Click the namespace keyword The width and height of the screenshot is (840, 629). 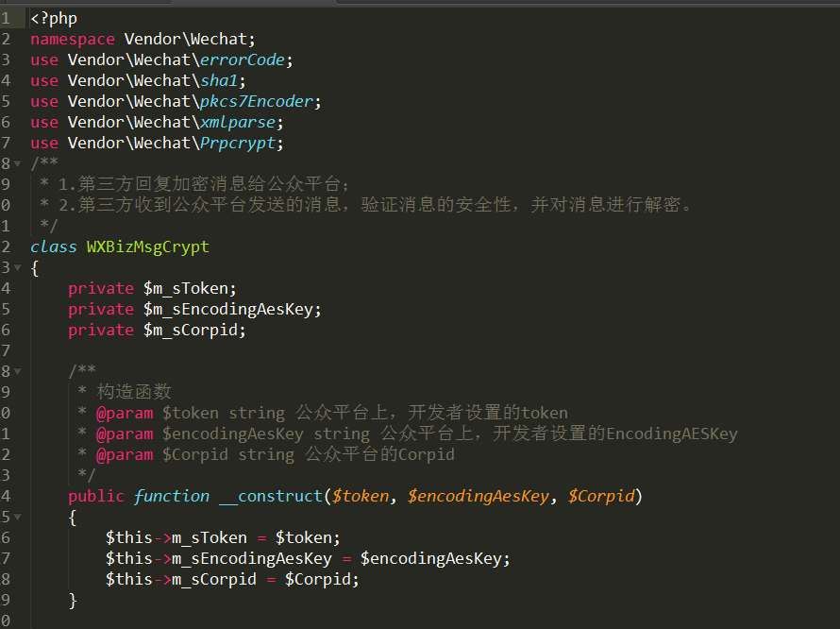tap(72, 39)
